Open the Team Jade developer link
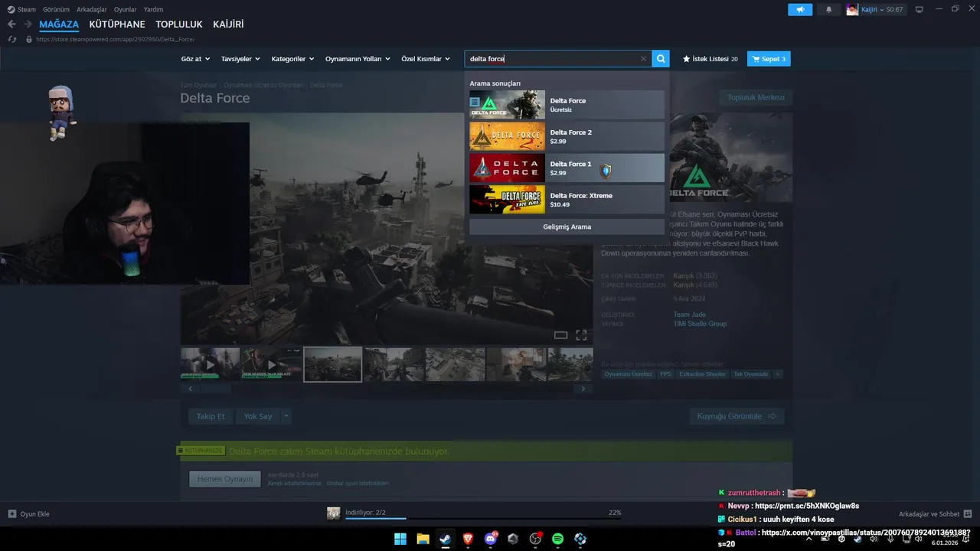The image size is (980, 551). [689, 315]
